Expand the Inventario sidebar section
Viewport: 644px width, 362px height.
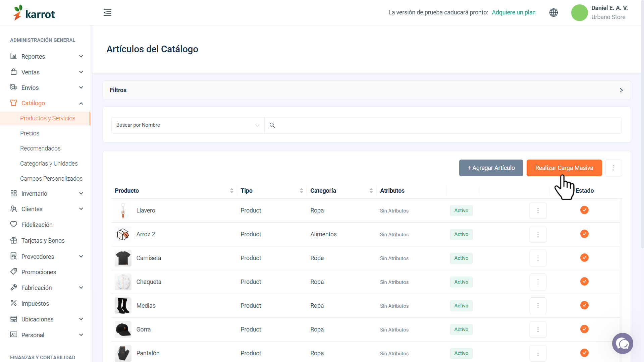click(x=47, y=193)
